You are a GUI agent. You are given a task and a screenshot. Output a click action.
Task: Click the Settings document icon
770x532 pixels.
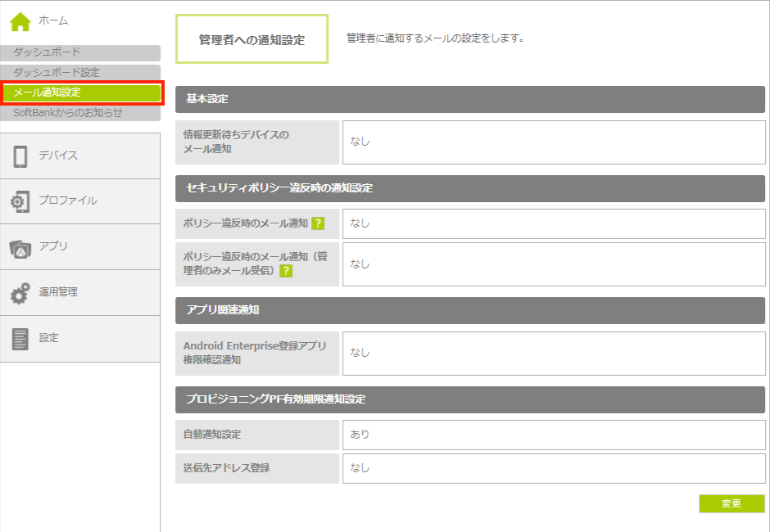[20, 338]
